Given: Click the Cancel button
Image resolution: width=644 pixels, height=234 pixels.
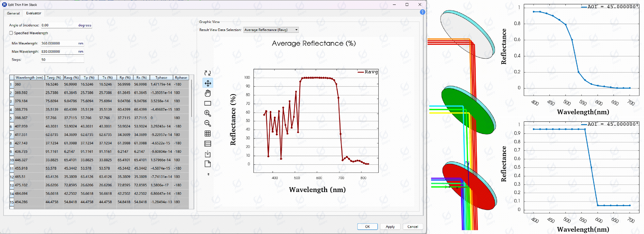Looking at the screenshot, I should [412, 226].
